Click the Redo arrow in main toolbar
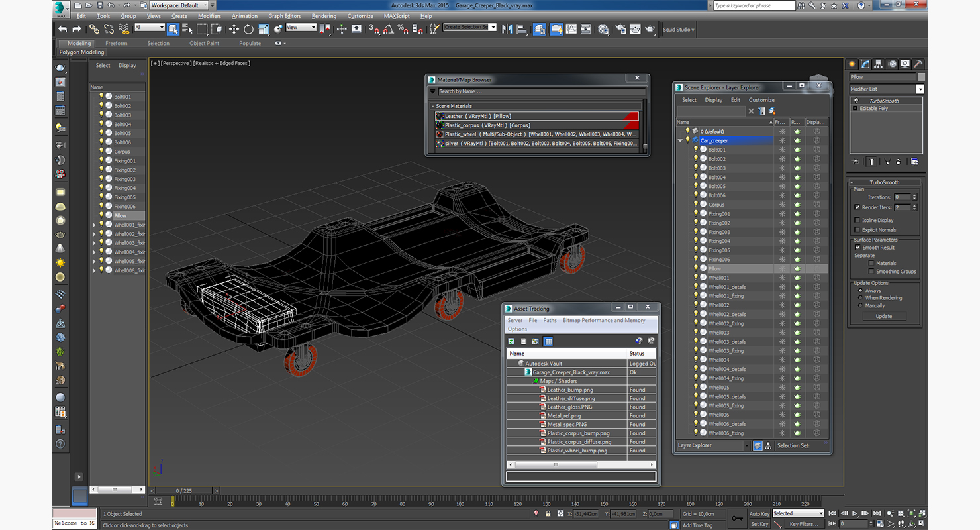Viewport: 980px width, 530px height. point(76,29)
